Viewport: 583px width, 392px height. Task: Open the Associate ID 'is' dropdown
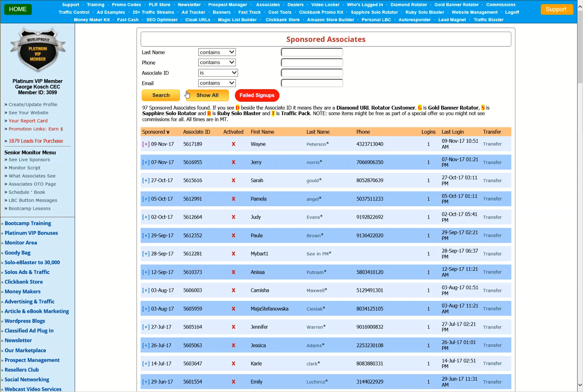218,73
